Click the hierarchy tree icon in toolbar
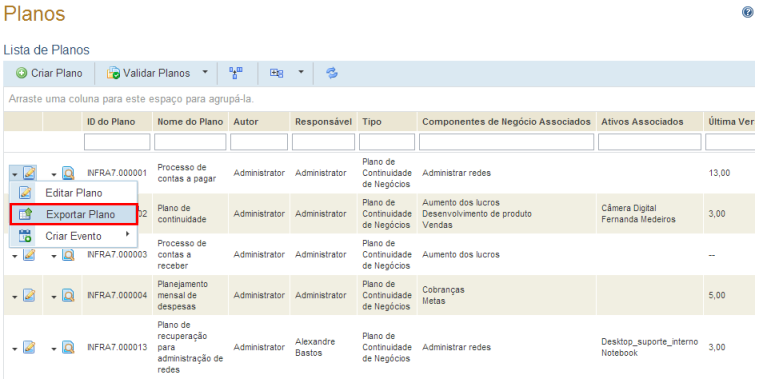This screenshot has height=379, width=759. click(x=236, y=73)
